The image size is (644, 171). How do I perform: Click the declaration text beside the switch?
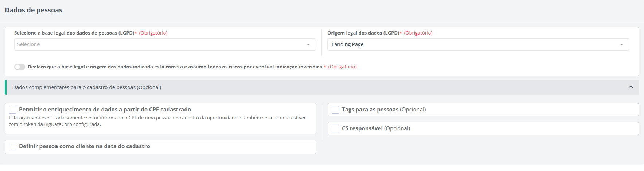coord(175,67)
